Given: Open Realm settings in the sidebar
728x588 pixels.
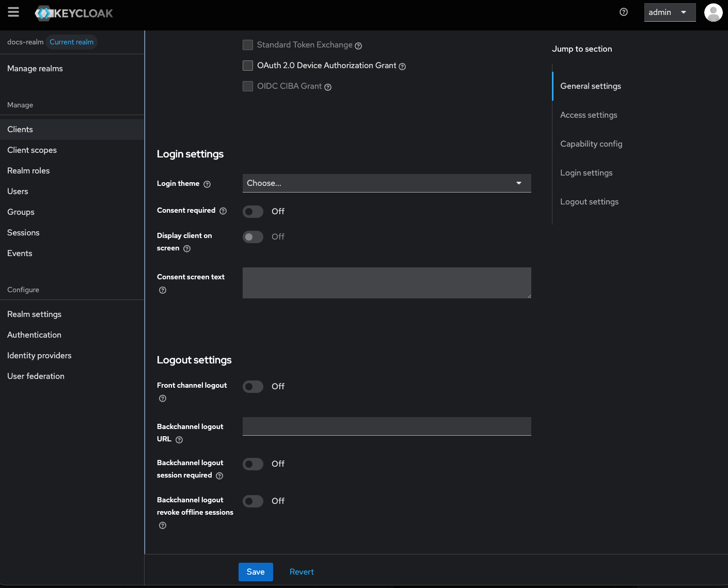Looking at the screenshot, I should (34, 314).
